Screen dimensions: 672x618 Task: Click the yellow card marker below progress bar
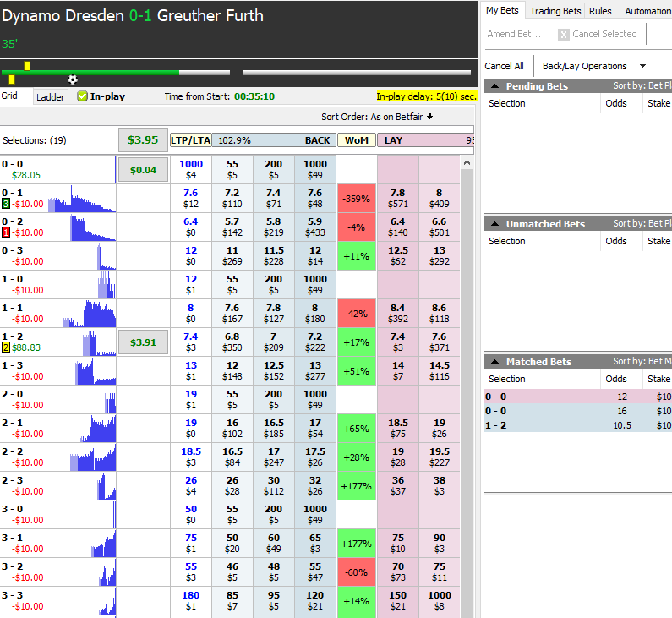[x=12, y=79]
